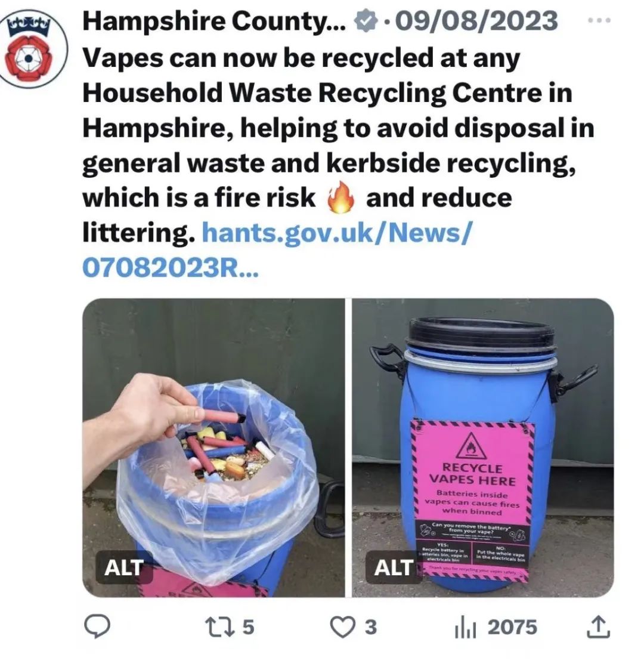Show ALT text for the right photo
644x660 pixels.
point(394,568)
